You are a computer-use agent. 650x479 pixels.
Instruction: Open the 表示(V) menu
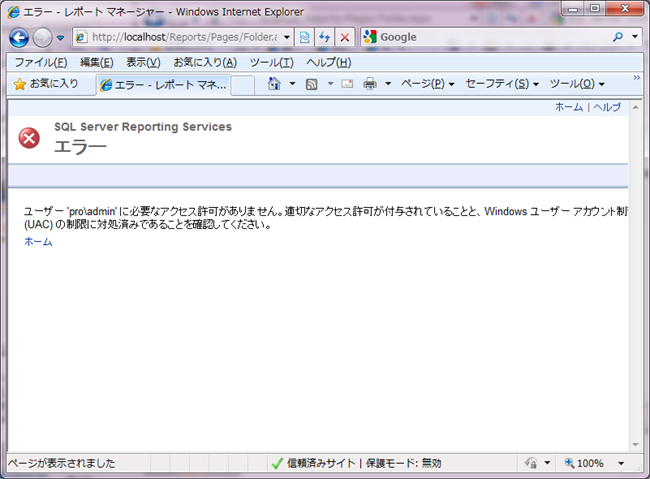[x=143, y=62]
